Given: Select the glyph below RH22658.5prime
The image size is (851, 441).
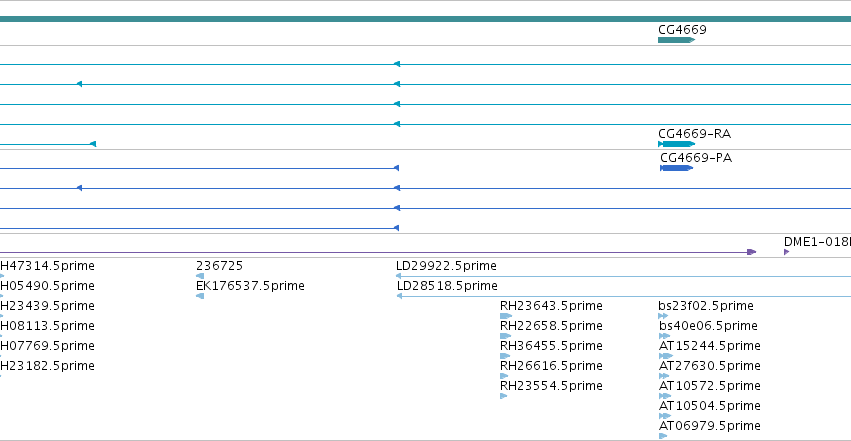Looking at the screenshot, I should (505, 336).
